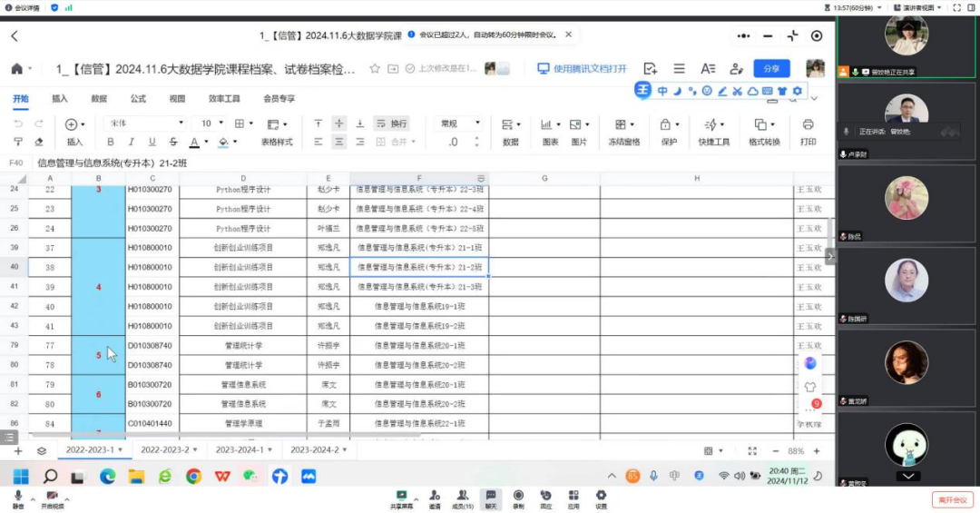
Task: Open the font name dropdown
Action: (145, 123)
